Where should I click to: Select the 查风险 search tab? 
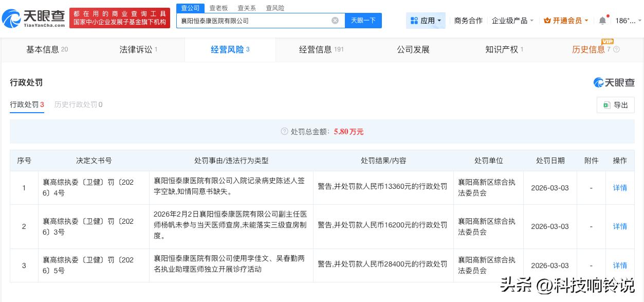[275, 8]
